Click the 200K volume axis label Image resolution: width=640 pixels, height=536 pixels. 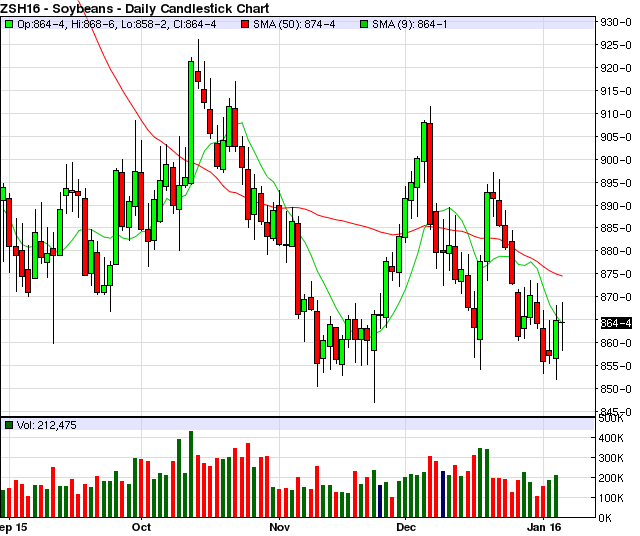pyautogui.click(x=611, y=478)
